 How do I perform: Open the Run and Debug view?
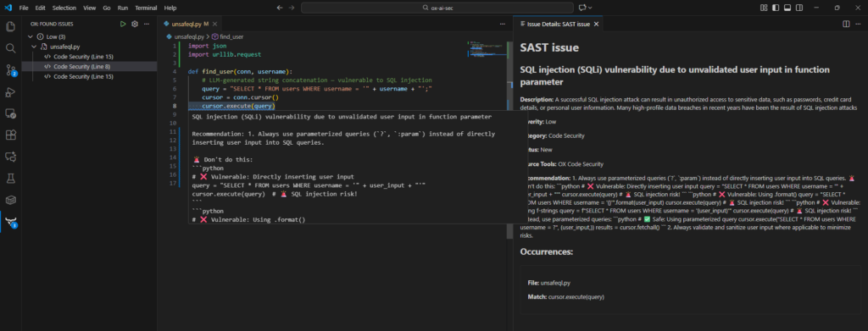pyautogui.click(x=10, y=91)
